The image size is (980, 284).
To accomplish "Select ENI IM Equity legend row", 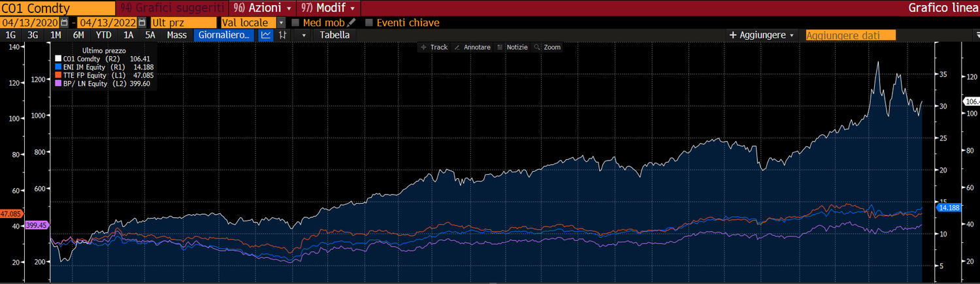I will click(x=104, y=67).
